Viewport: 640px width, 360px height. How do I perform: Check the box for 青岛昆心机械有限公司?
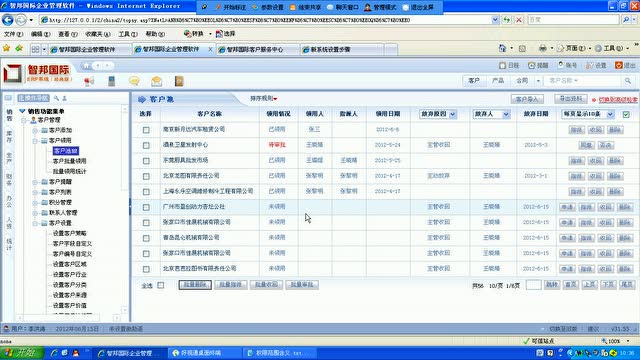pos(146,238)
